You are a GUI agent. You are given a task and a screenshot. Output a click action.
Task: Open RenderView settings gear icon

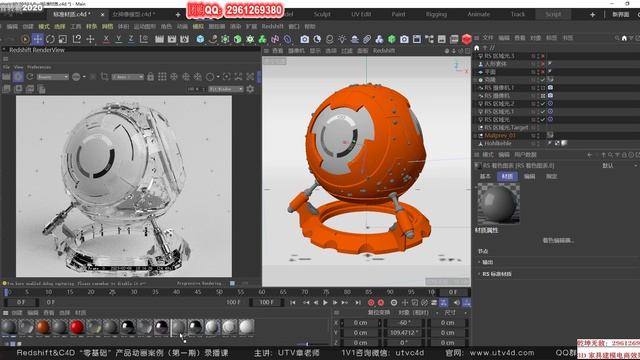[250, 89]
